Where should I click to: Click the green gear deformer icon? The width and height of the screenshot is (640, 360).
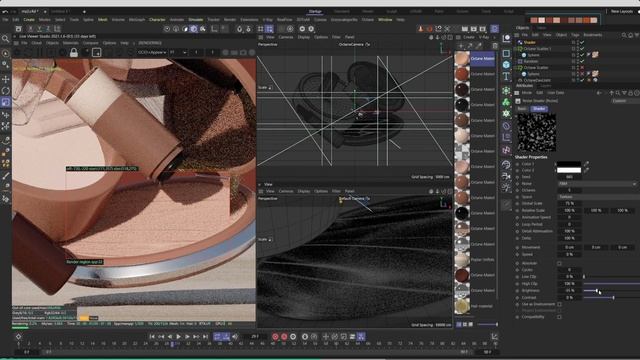tap(507, 113)
